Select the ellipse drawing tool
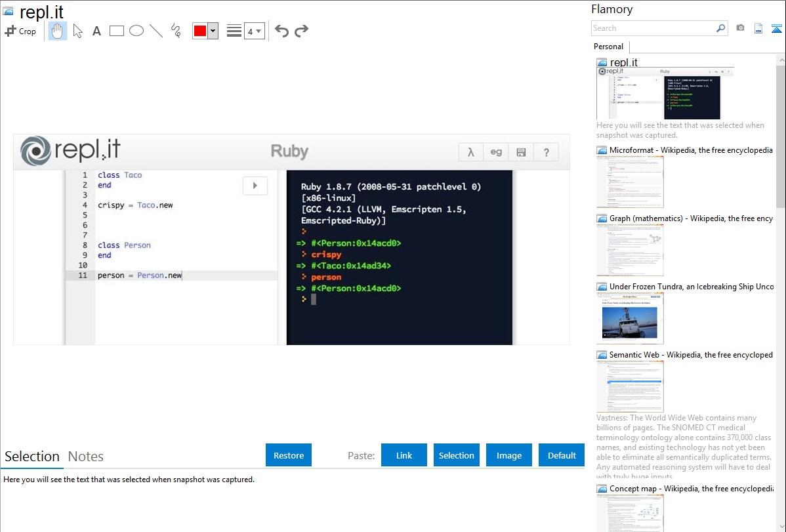Image resolution: width=786 pixels, height=532 pixels. (136, 31)
